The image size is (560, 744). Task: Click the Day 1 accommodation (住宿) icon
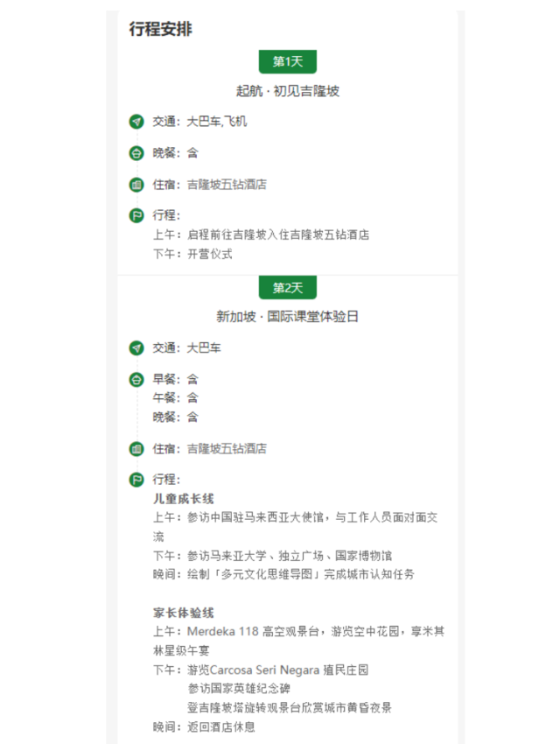point(136,185)
